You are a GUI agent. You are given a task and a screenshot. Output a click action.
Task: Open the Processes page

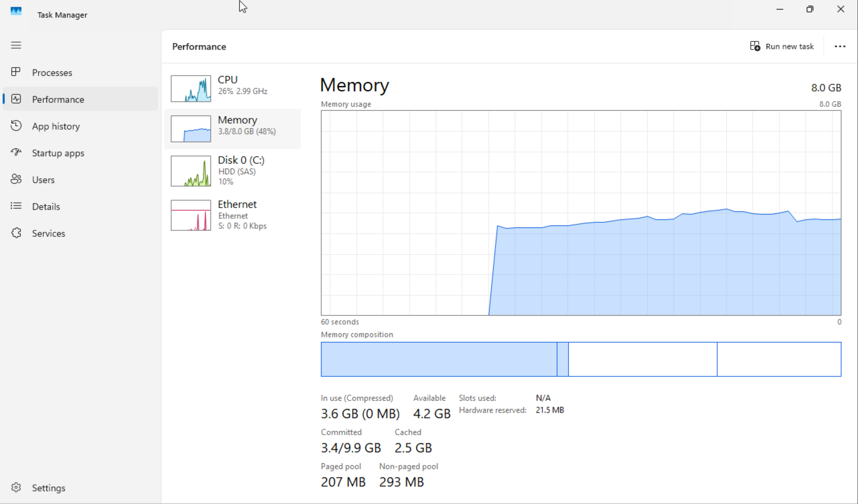click(x=80, y=73)
